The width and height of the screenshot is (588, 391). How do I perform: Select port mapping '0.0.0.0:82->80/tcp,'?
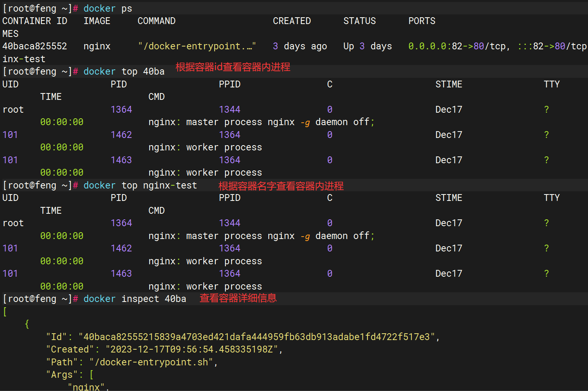coord(459,46)
